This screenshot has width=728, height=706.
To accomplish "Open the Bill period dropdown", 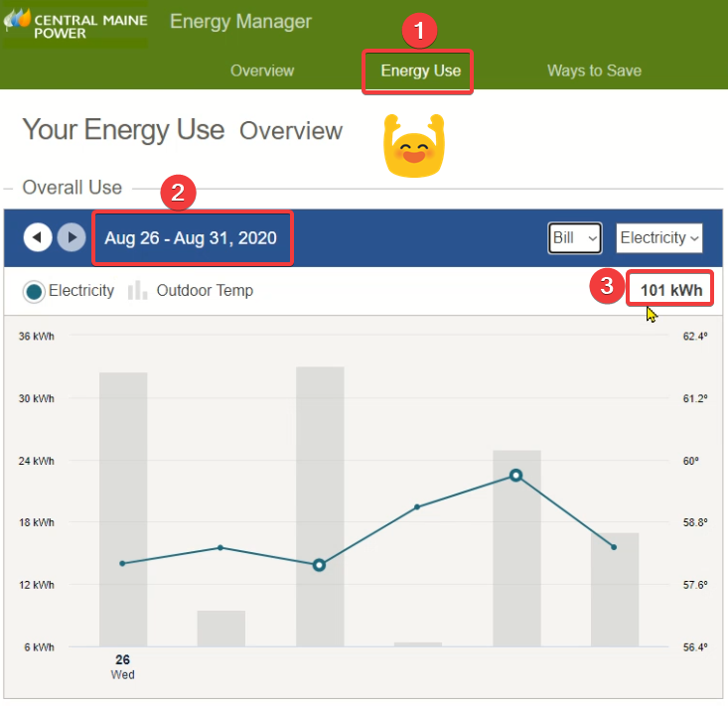I will (575, 238).
